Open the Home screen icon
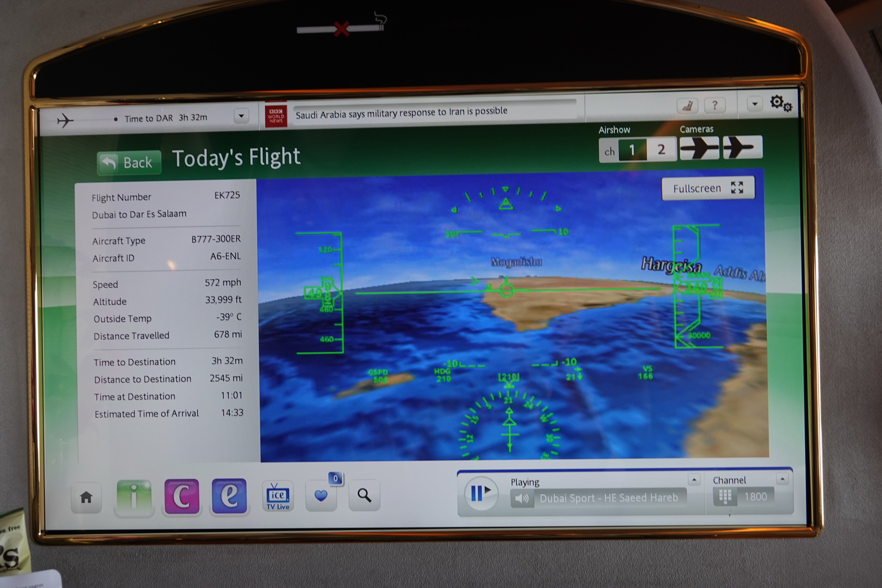 point(86,498)
